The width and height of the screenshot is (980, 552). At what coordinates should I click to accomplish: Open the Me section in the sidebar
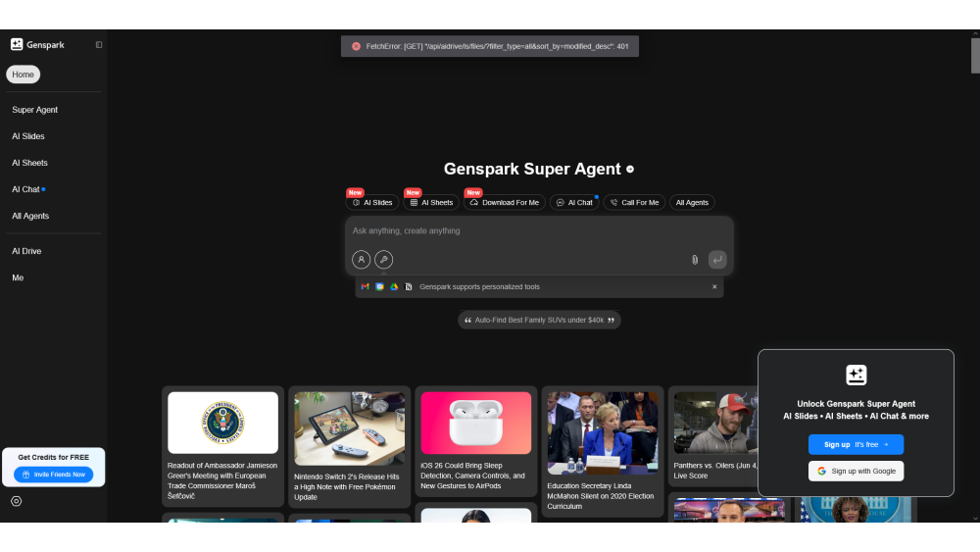(x=18, y=277)
